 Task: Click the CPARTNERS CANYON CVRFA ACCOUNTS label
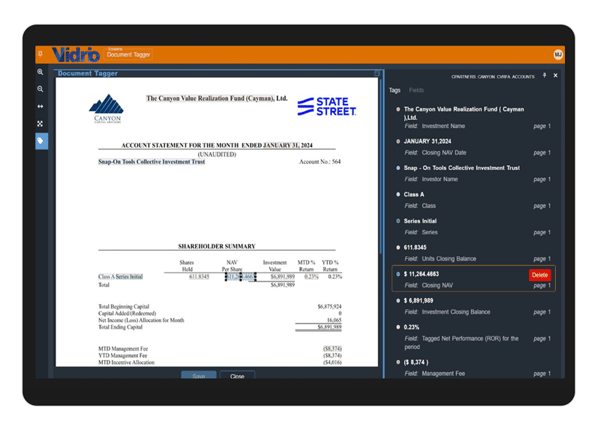(493, 77)
